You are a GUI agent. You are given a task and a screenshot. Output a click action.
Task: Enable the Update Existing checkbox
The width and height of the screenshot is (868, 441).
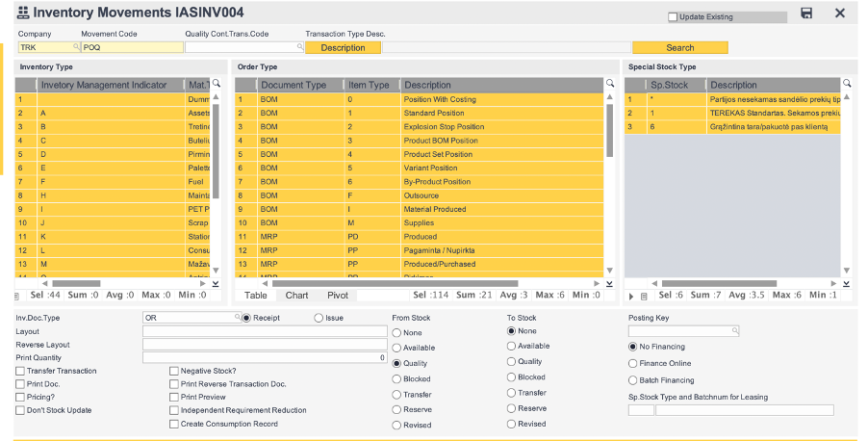pyautogui.click(x=673, y=17)
